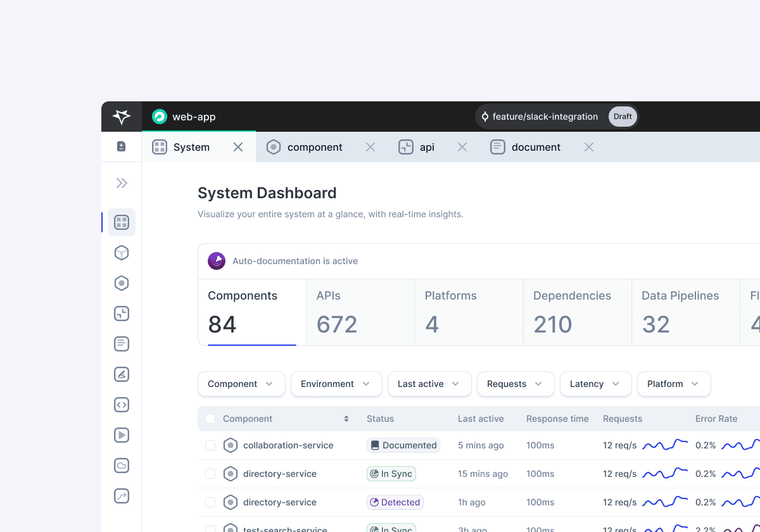Click the hexagon icon beside collaboration-service
The image size is (760, 532).
tap(231, 445)
